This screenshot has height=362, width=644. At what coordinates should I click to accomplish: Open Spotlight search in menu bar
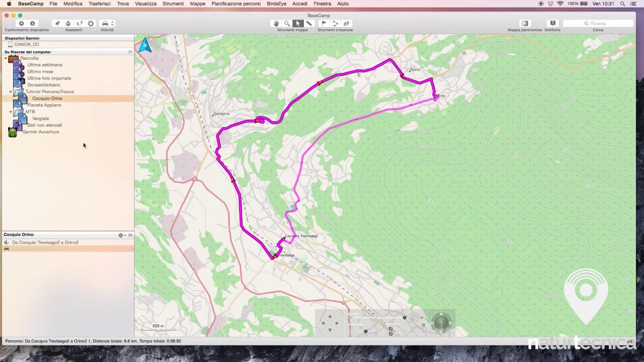click(x=622, y=4)
